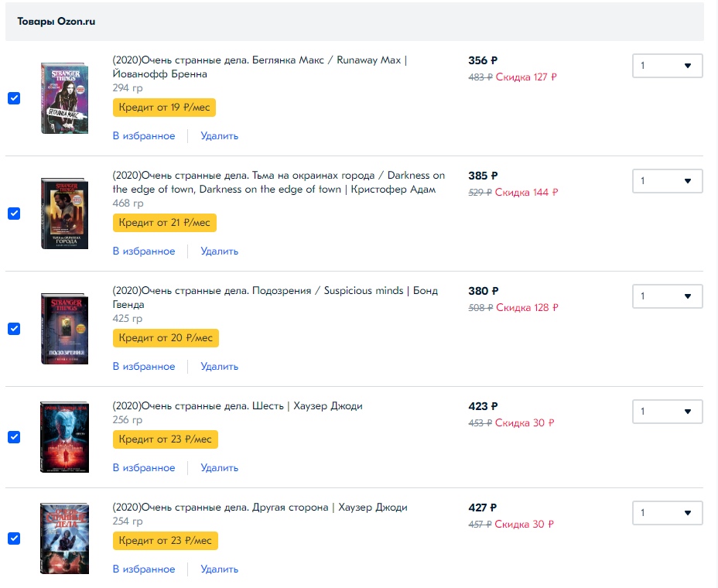Open quantity dropdown for Беглянка Макс

pyautogui.click(x=667, y=66)
